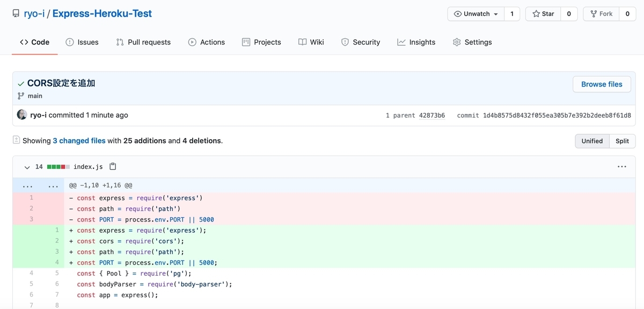Switch to the Issues tab

point(82,42)
